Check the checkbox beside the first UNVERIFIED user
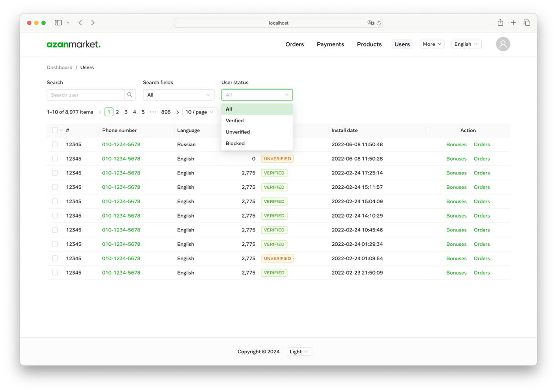Viewport: 557px width, 392px height. (x=55, y=158)
